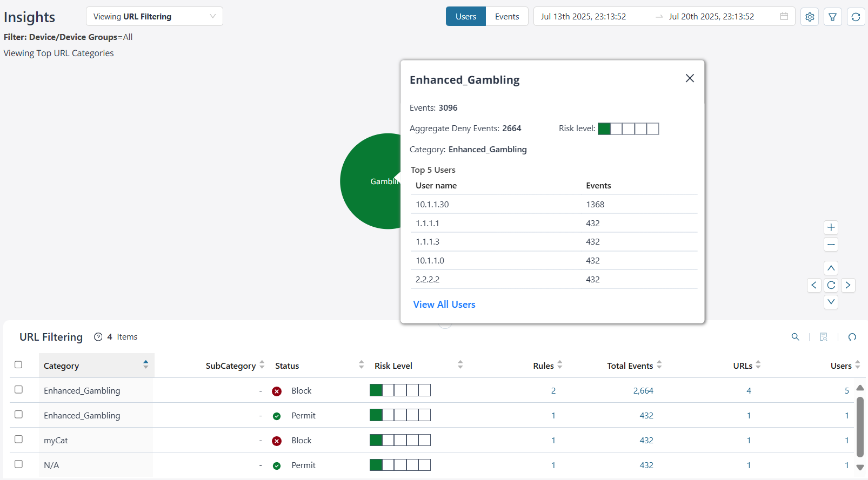This screenshot has width=868, height=480.
Task: Search the URL Filtering table
Action: (x=795, y=337)
